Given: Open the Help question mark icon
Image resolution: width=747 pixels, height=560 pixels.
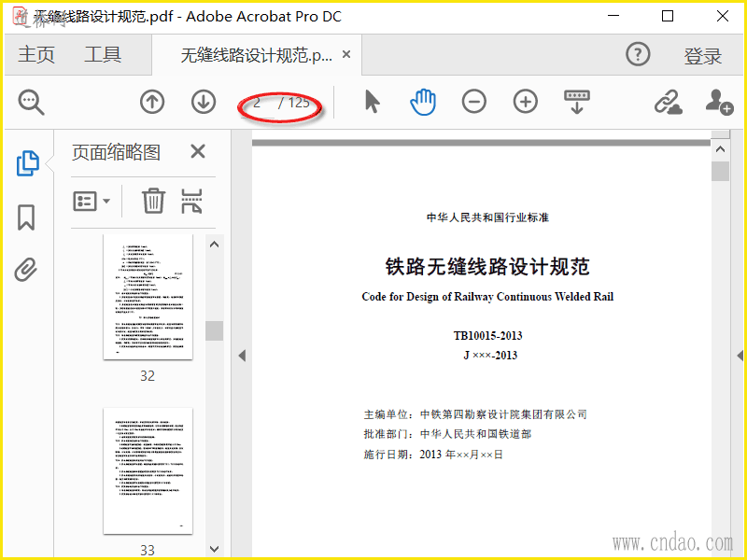Looking at the screenshot, I should pyautogui.click(x=638, y=54).
